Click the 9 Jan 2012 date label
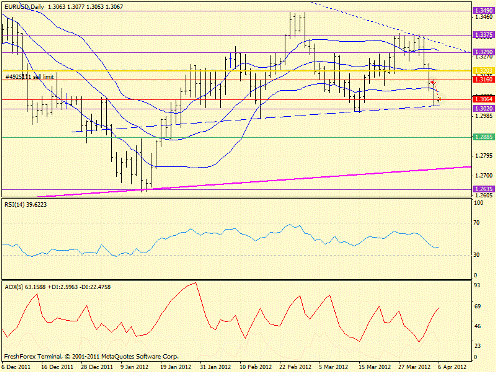The image size is (496, 372). (x=135, y=367)
